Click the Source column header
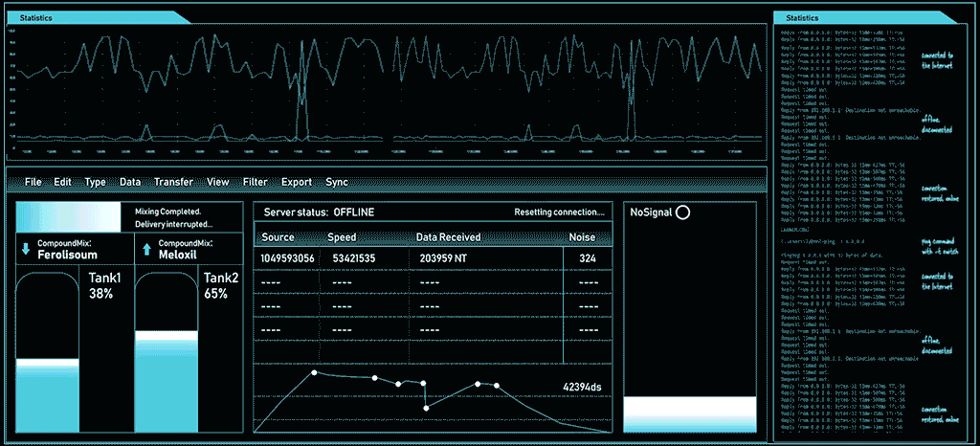 coord(278,236)
